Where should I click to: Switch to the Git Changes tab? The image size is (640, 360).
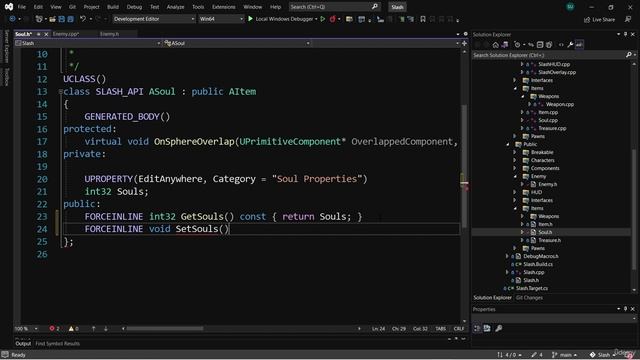pyautogui.click(x=529, y=298)
